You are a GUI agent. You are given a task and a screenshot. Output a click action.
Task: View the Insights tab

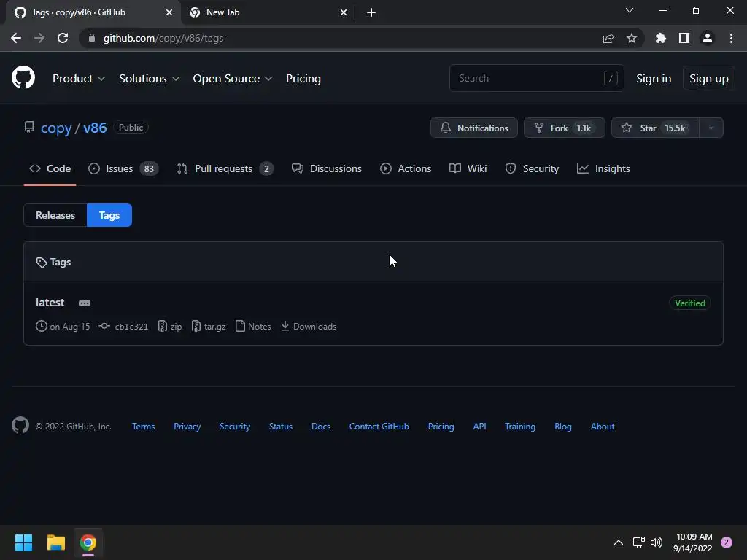coord(603,168)
